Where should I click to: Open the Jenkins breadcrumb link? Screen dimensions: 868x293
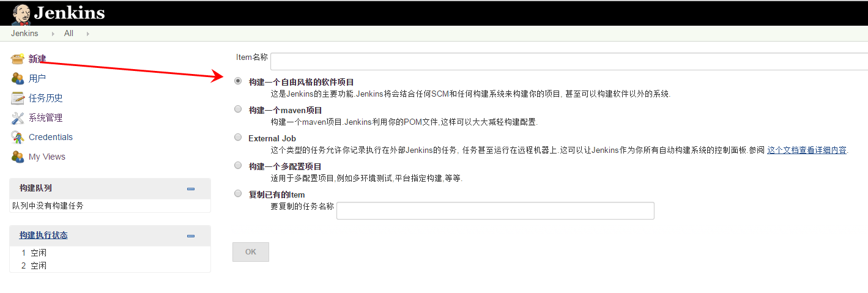pos(24,34)
